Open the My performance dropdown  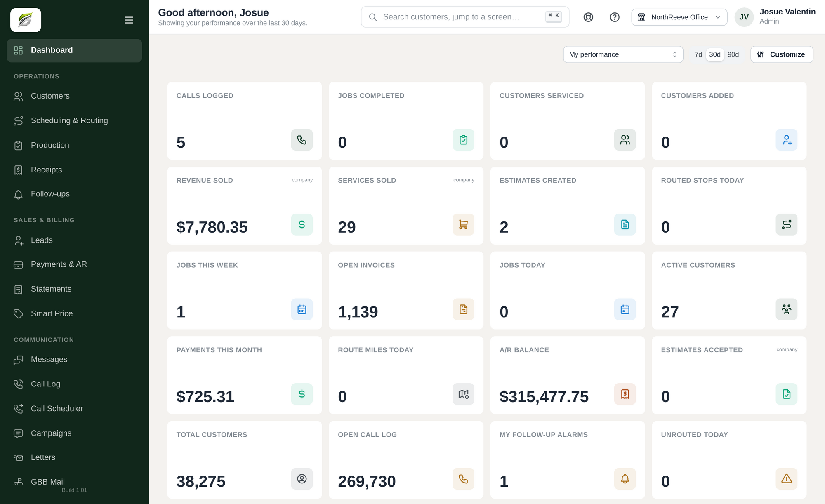coord(623,54)
